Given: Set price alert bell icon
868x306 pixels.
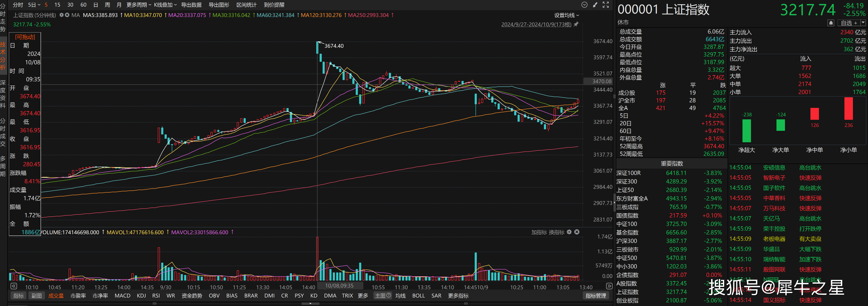Looking at the screenshot, I should (x=831, y=23).
